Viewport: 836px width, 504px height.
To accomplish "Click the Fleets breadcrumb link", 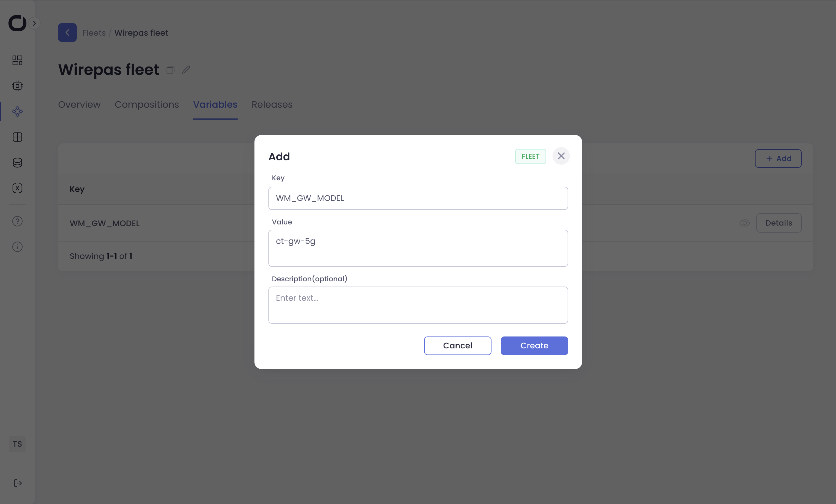I will click(94, 33).
